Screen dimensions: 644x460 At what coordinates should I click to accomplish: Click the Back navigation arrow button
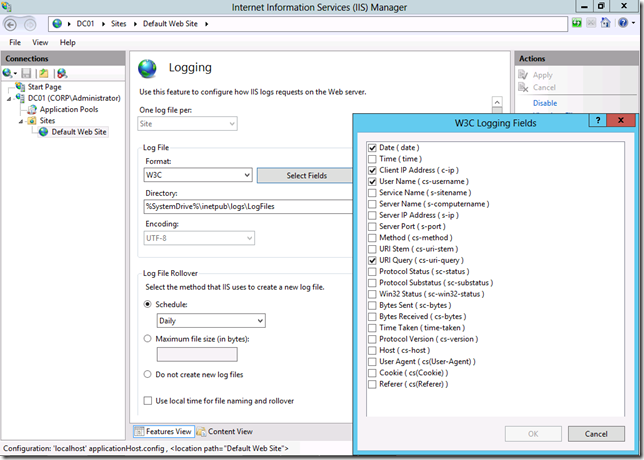(x=10, y=25)
